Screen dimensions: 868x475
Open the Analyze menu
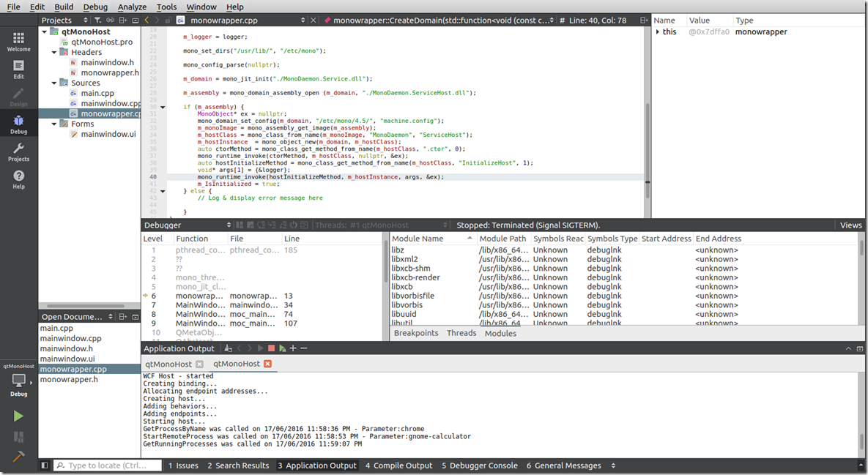132,7
